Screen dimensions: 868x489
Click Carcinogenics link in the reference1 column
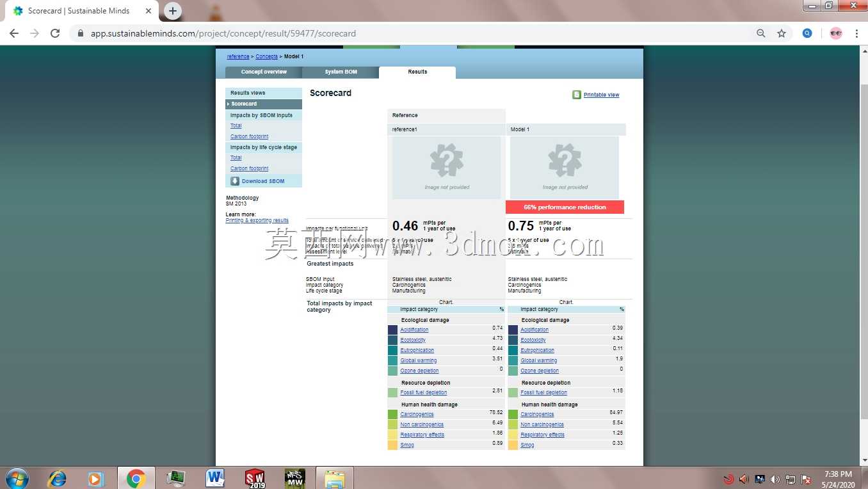coord(417,415)
